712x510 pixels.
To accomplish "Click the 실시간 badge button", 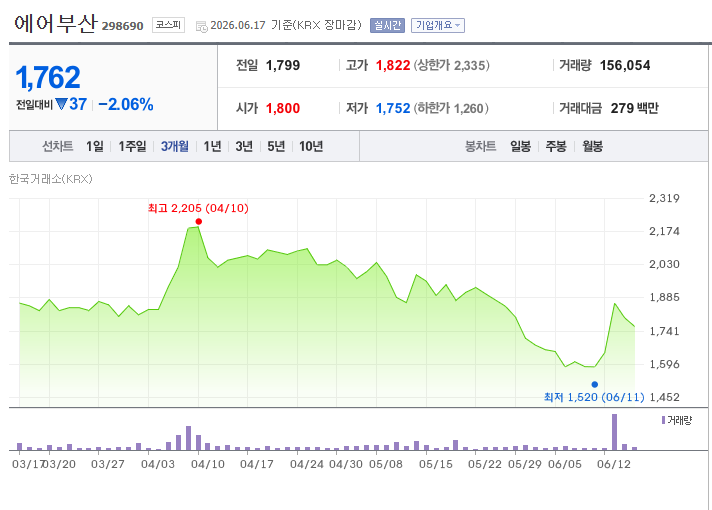I will 387,25.
